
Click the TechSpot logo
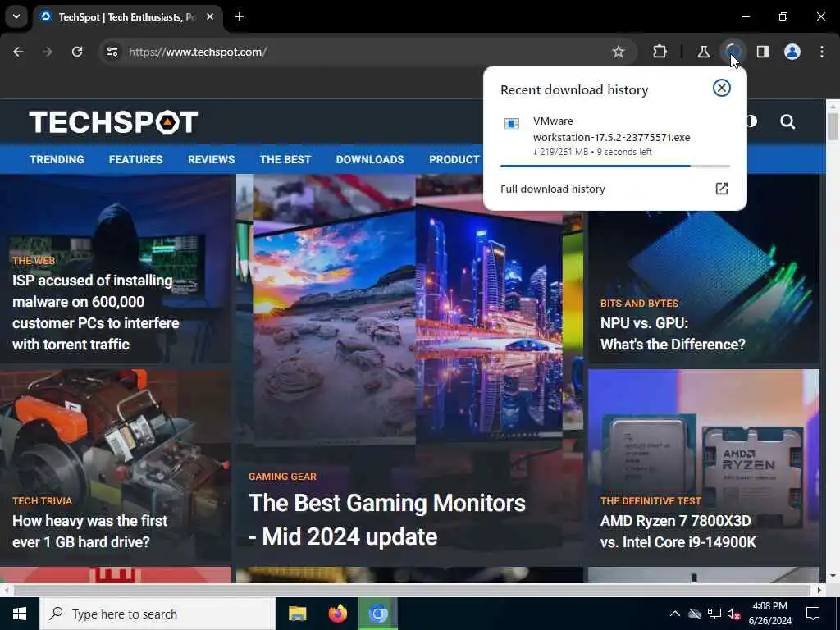coord(113,121)
